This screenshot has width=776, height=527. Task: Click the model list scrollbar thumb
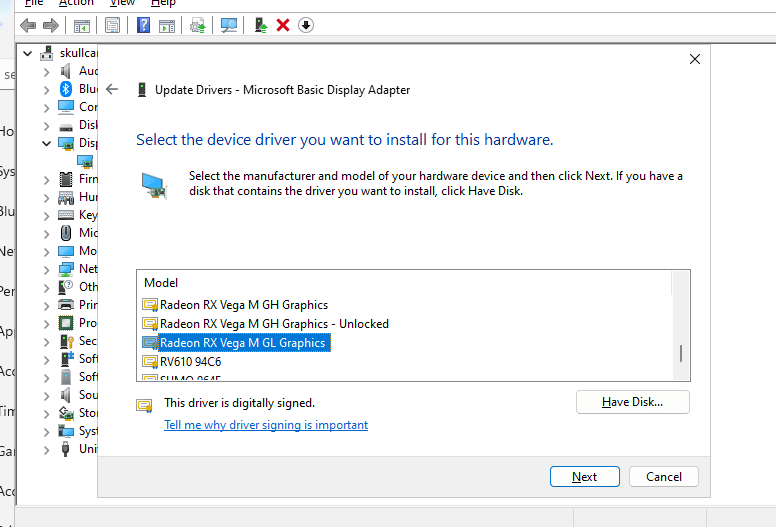[x=681, y=353]
